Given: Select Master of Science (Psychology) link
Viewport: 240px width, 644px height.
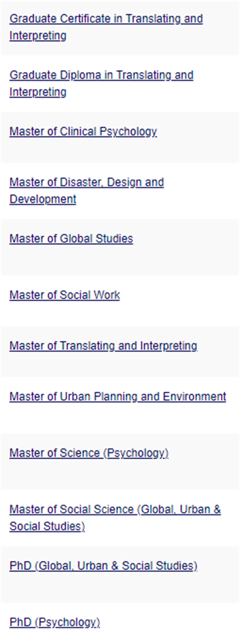Looking at the screenshot, I should pos(89,453).
